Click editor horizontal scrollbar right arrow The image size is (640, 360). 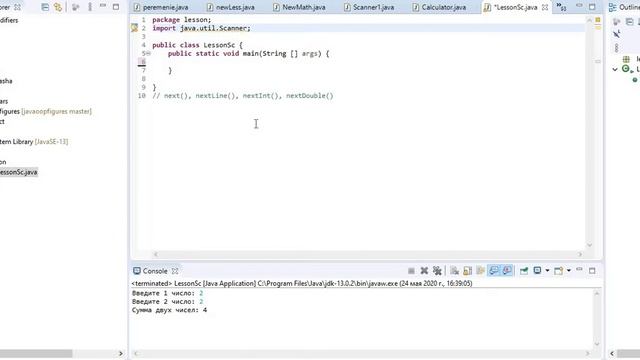point(580,254)
